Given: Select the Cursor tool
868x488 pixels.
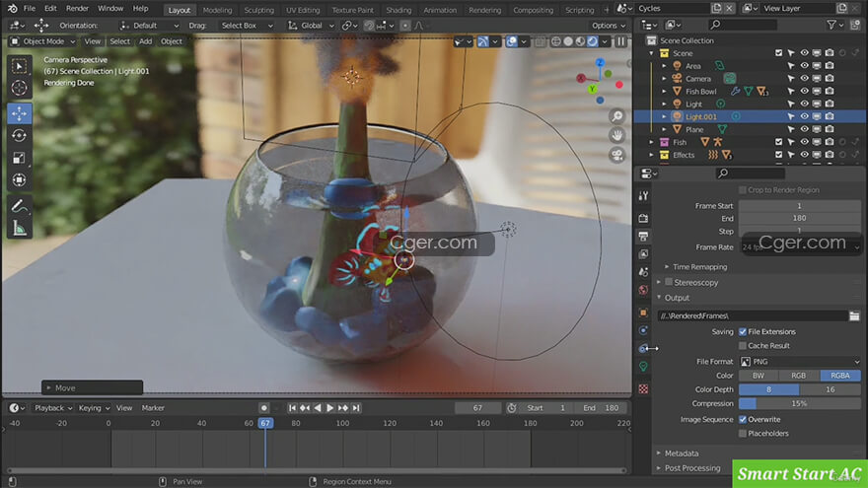Looking at the screenshot, I should click(x=20, y=88).
